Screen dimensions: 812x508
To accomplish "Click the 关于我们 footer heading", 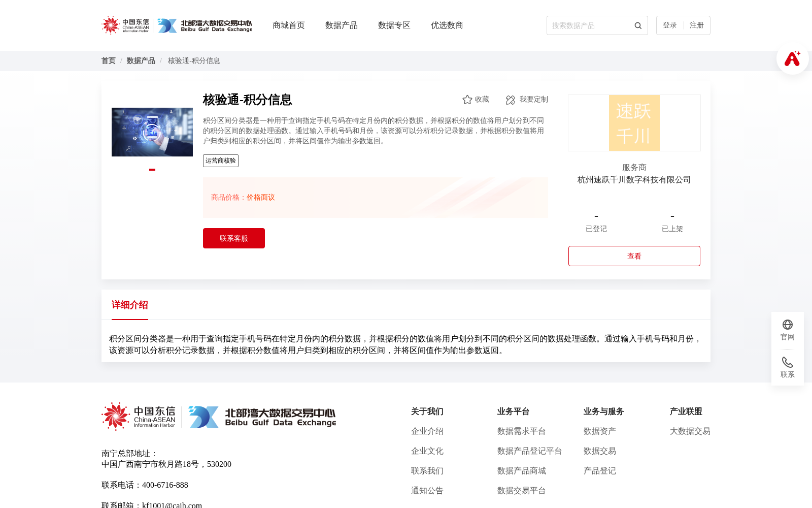I will pyautogui.click(x=427, y=411).
